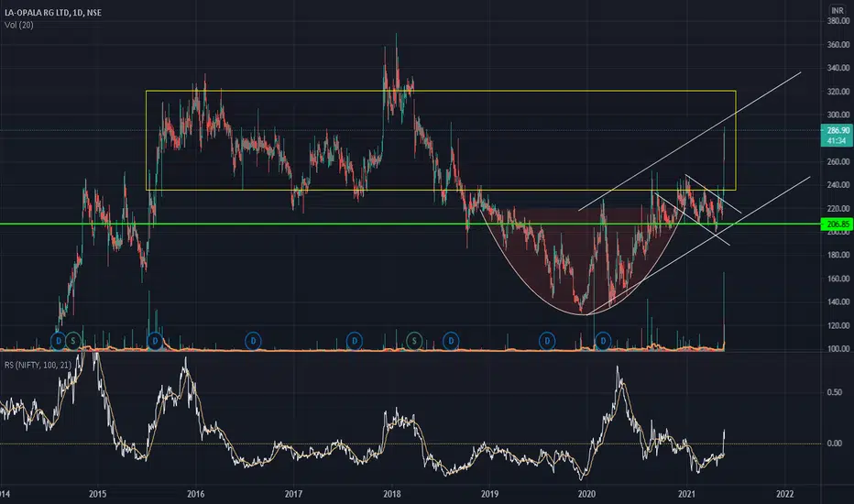854x504 pixels.
Task: Click the split marker S in late 2014
Action: tap(73, 341)
